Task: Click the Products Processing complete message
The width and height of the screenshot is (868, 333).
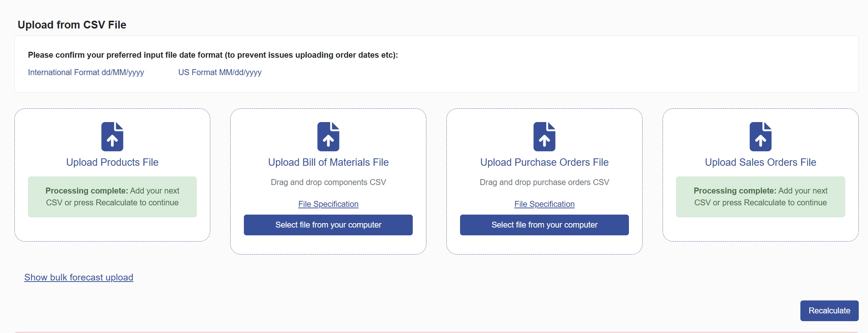Action: pos(112,197)
